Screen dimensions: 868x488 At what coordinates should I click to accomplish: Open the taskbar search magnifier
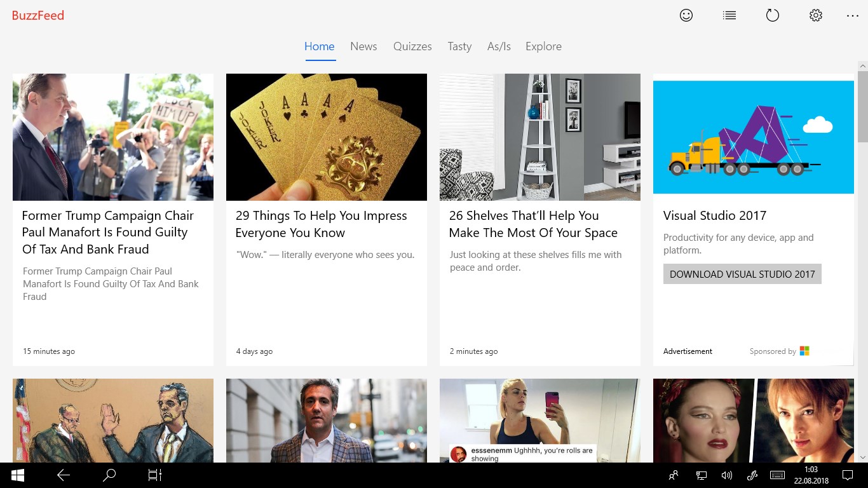click(109, 475)
